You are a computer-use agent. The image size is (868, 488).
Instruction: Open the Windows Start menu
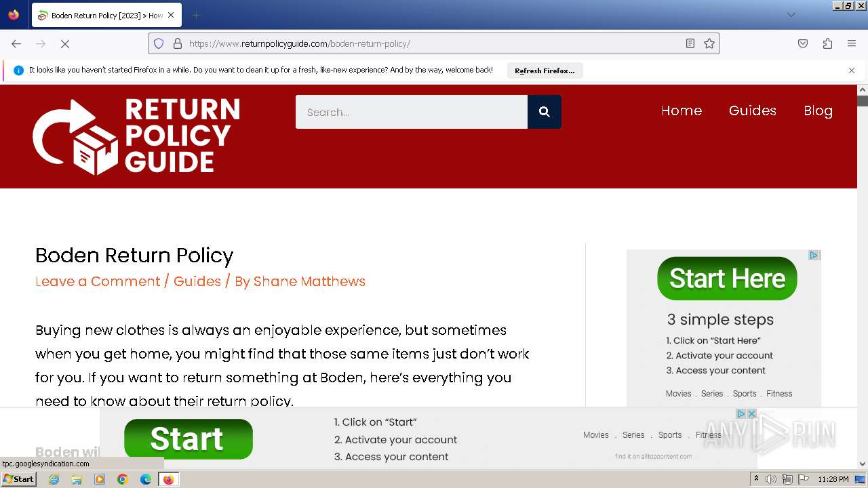pyautogui.click(x=19, y=479)
